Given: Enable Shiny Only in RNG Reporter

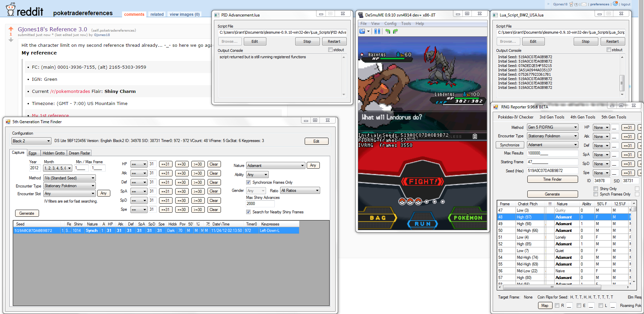Looking at the screenshot, I should [x=596, y=189].
